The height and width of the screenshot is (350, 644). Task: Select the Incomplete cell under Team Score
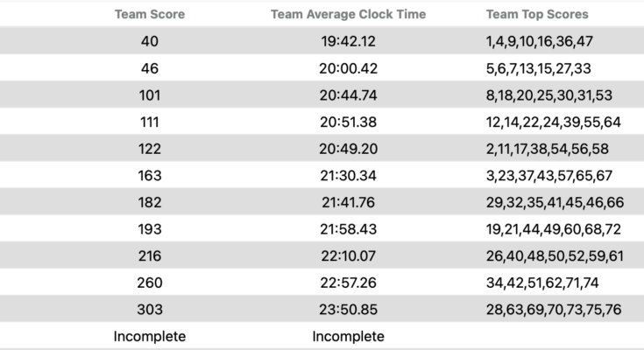(150, 336)
